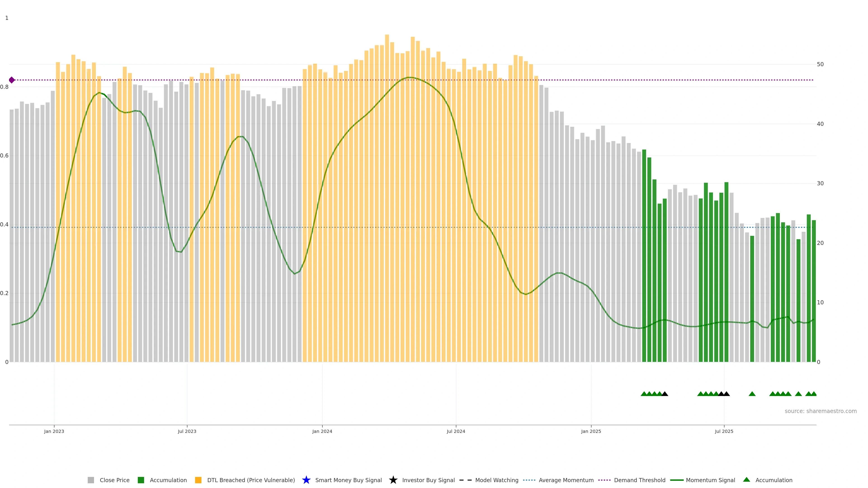Viewport: 868px width, 488px height.
Task: Click the Jul 2025 axis label
Action: point(724,431)
